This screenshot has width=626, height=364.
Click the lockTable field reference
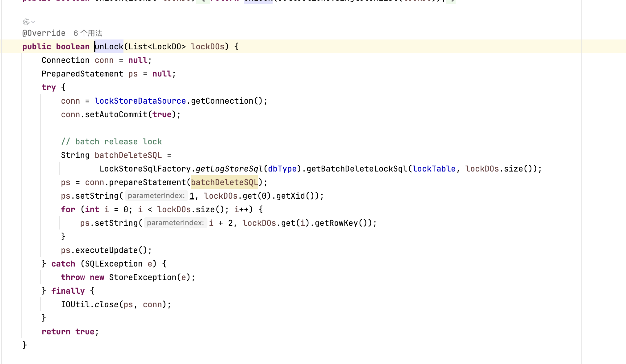click(x=434, y=169)
